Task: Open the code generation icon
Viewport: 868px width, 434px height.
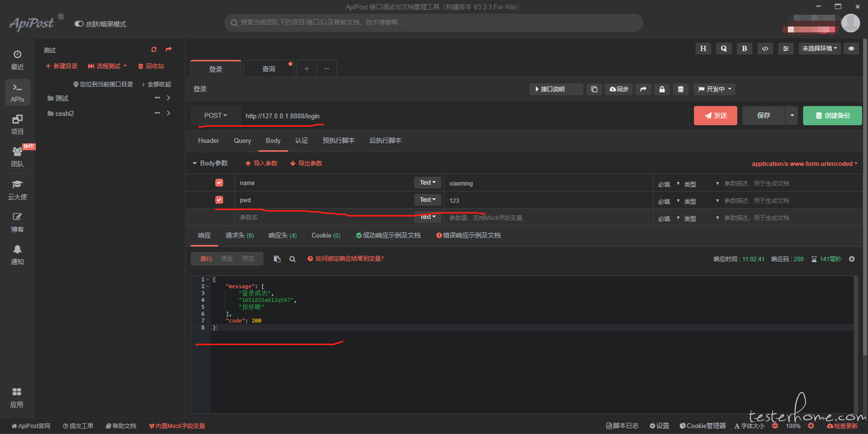Action: point(765,49)
